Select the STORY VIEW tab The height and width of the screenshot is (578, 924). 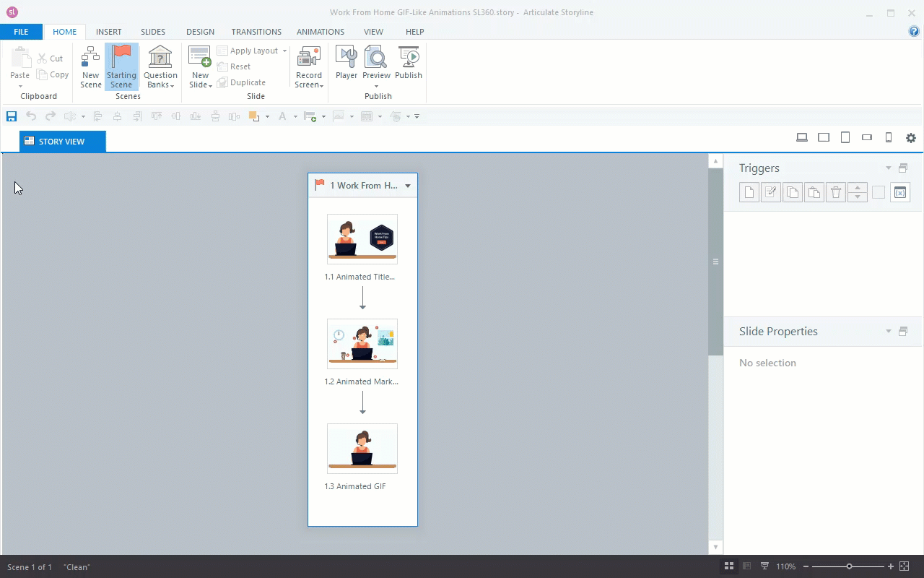(x=63, y=142)
